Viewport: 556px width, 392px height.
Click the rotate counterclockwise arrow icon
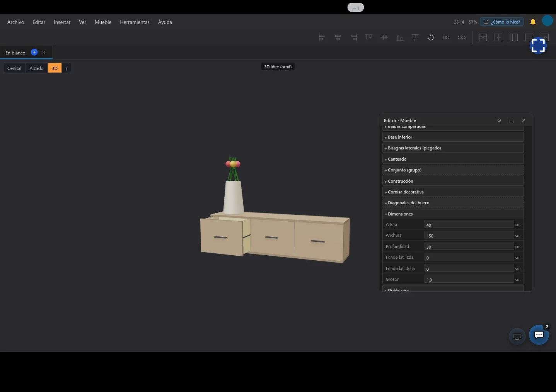[431, 37]
